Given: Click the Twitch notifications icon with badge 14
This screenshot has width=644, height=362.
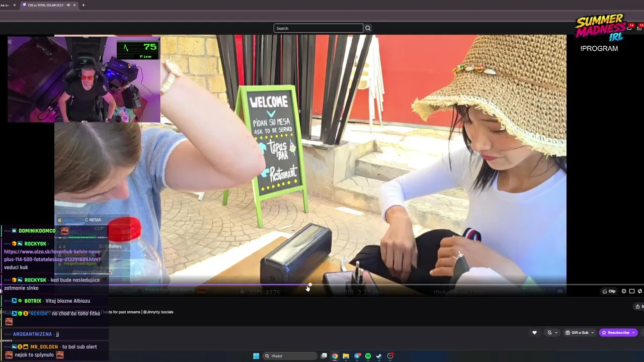Looking at the screenshot, I should 630,27.
